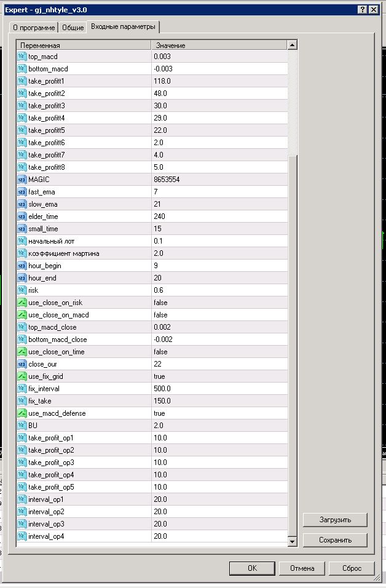The image size is (386, 588).
Task: Click the scrollbar down arrow
Action: (x=293, y=541)
